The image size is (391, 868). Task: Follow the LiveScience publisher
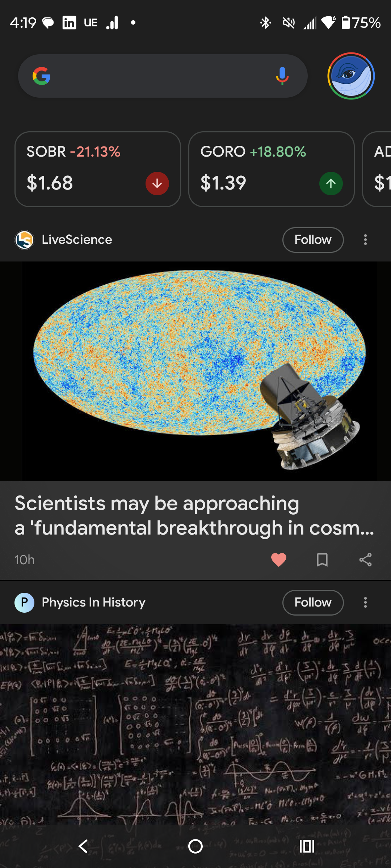pyautogui.click(x=313, y=240)
